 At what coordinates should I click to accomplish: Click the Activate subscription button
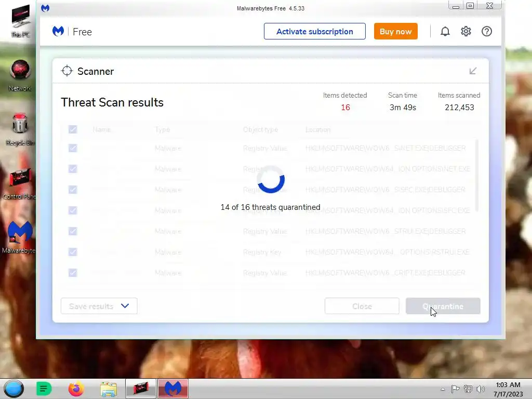point(315,31)
